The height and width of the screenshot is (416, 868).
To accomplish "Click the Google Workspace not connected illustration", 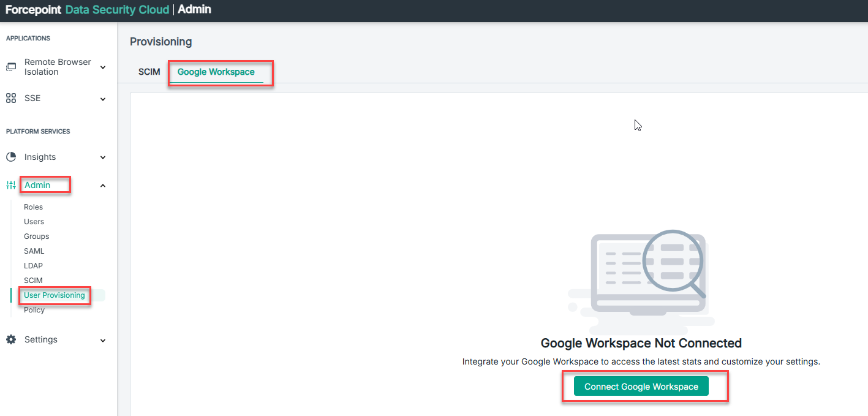I will click(x=641, y=276).
